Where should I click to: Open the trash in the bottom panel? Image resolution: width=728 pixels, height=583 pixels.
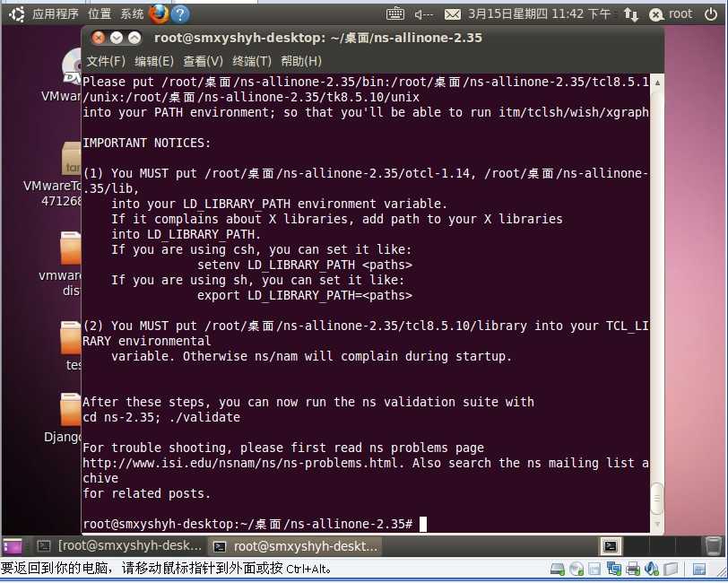pyautogui.click(x=713, y=546)
